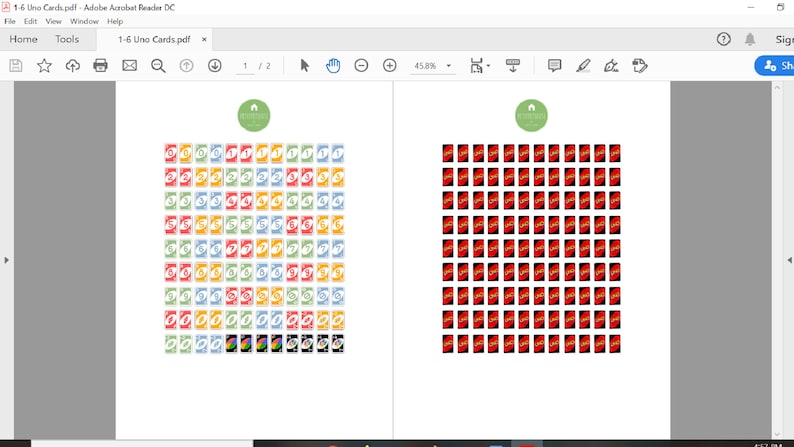Viewport: 794px width, 447px height.
Task: Close the 1-6 Uno Cards.pdf tab
Action: pyautogui.click(x=204, y=39)
